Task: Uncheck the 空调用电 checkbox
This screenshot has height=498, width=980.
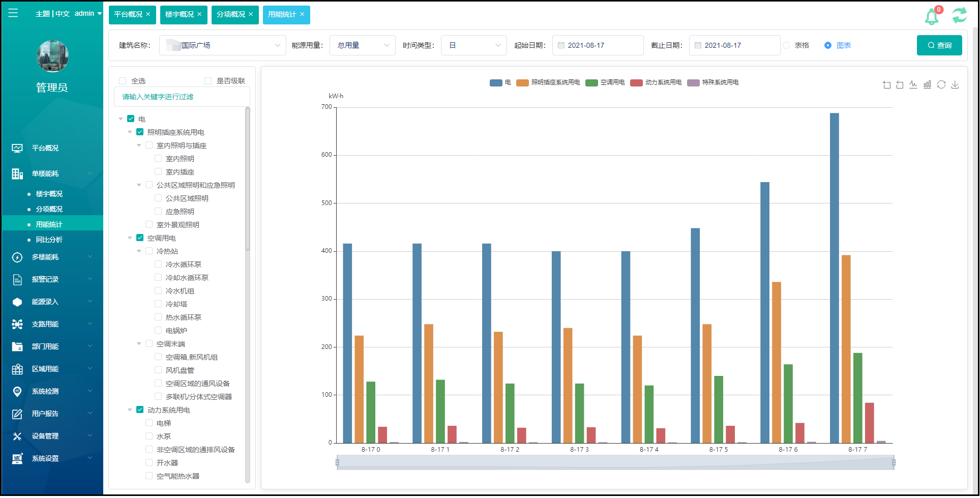Action: tap(140, 238)
